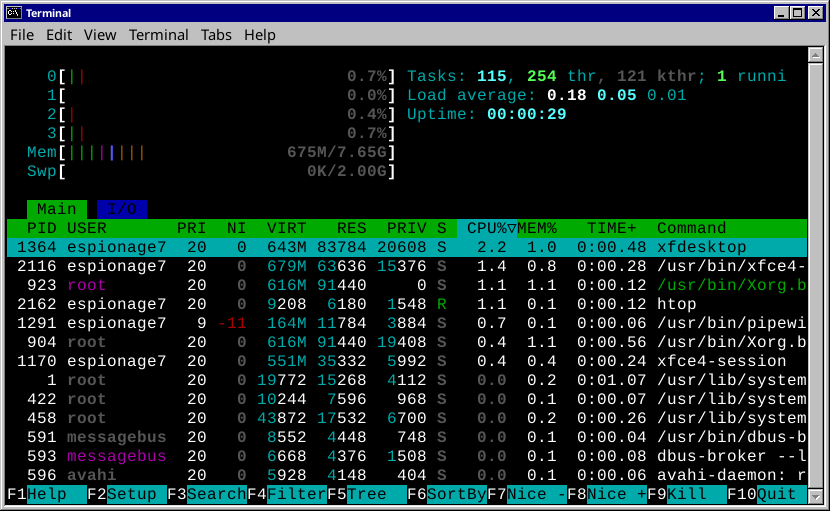Select the xfce4-session process row
This screenshot has height=511, width=830.
(x=407, y=361)
